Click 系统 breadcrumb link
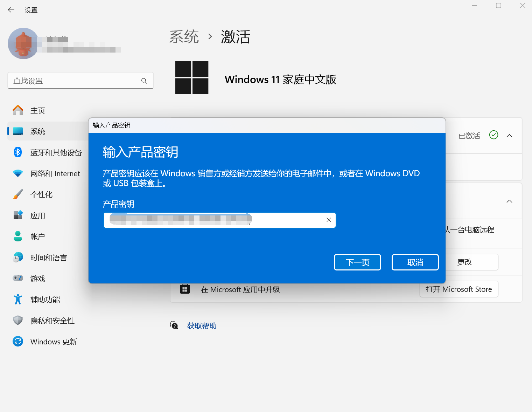532x412 pixels. point(184,37)
